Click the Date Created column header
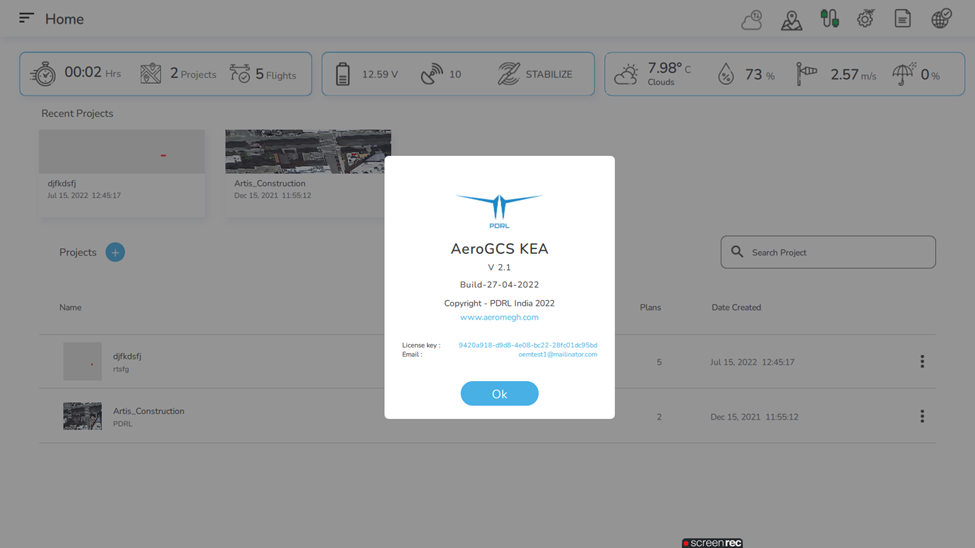Image resolution: width=975 pixels, height=548 pixels. tap(736, 307)
